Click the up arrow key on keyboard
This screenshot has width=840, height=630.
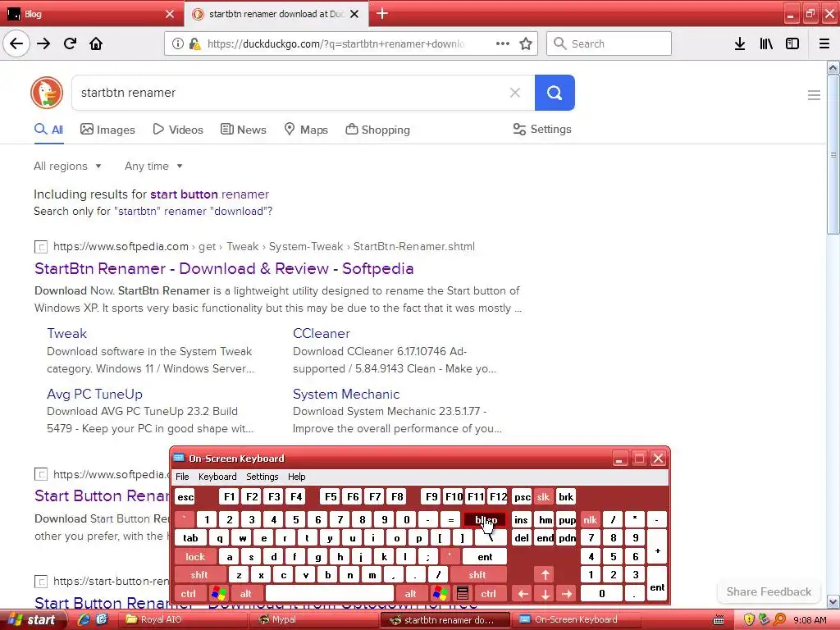[545, 575]
